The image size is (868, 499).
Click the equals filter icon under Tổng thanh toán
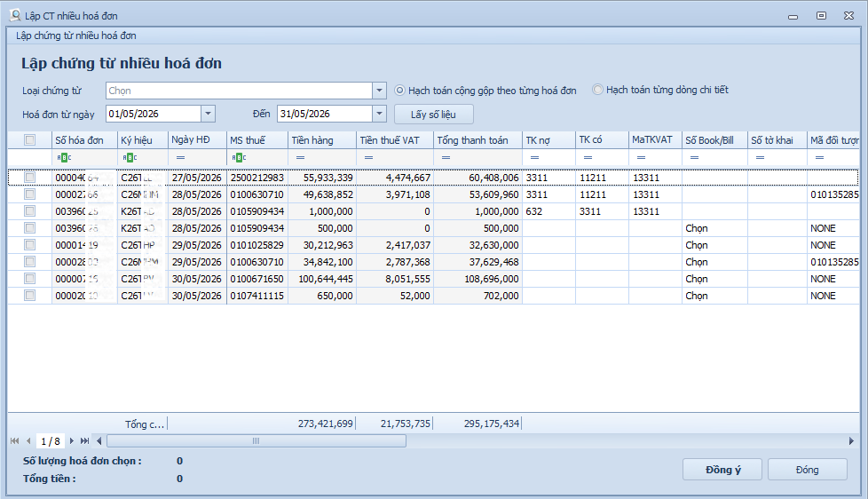click(446, 158)
